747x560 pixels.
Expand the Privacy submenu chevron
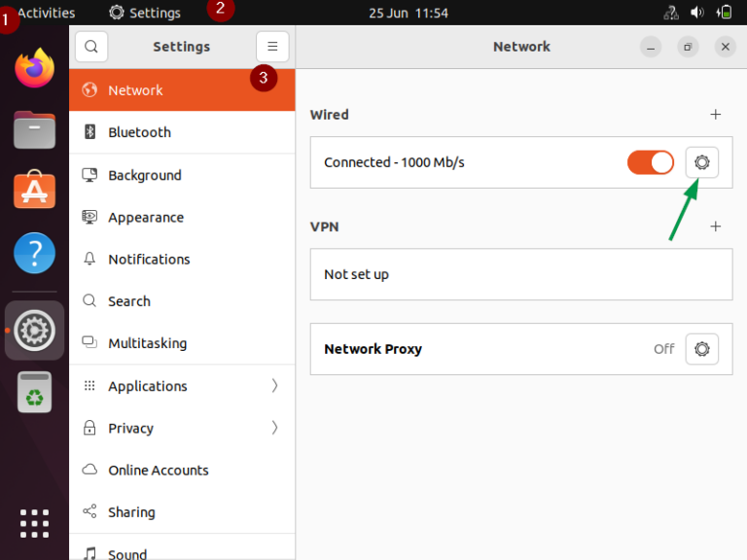click(274, 428)
